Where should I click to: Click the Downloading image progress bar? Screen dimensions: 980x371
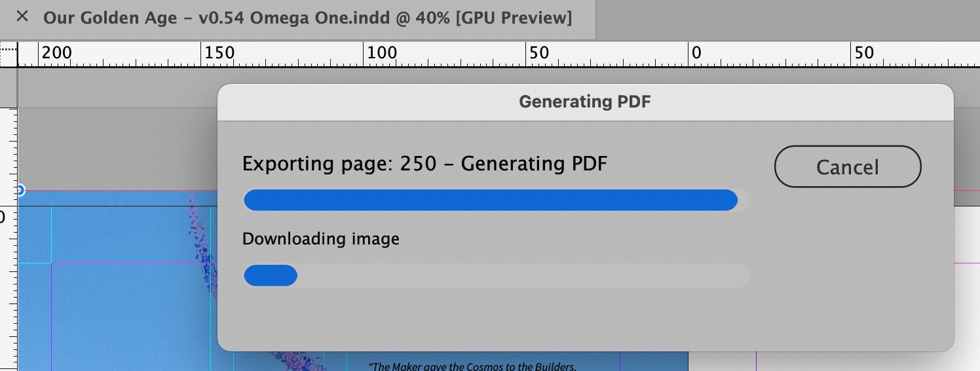[495, 275]
